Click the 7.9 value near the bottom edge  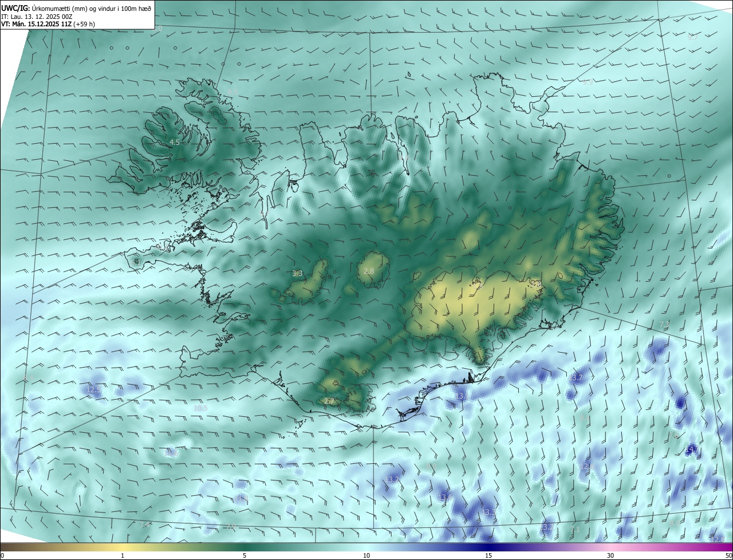point(230,526)
